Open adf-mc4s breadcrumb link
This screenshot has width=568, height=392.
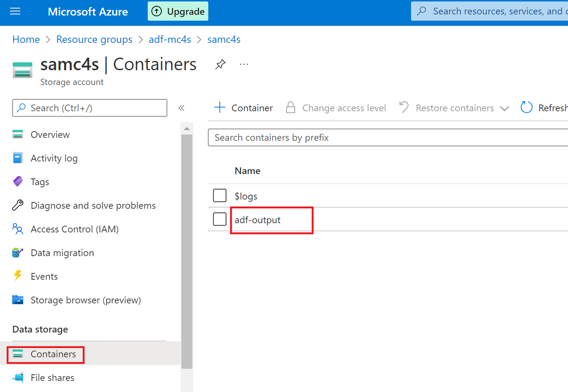pos(170,40)
